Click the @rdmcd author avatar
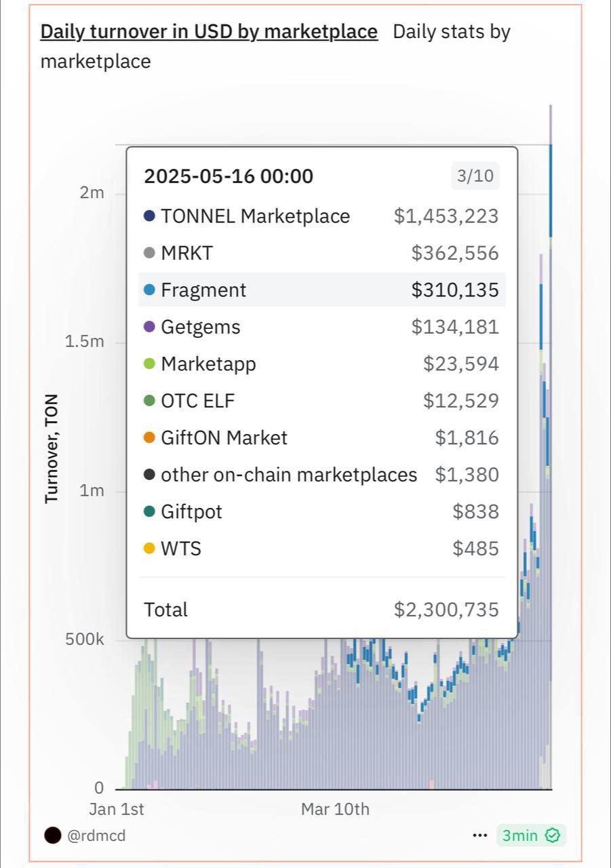611x868 pixels. pos(53,835)
